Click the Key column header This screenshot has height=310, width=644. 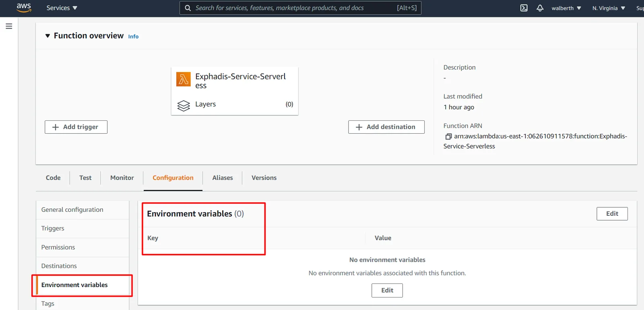click(x=153, y=238)
